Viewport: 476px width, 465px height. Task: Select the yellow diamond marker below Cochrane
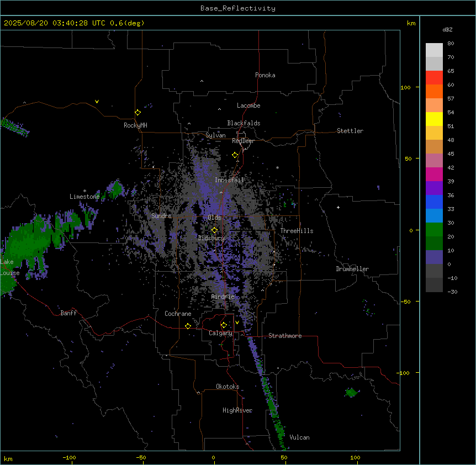point(188,326)
